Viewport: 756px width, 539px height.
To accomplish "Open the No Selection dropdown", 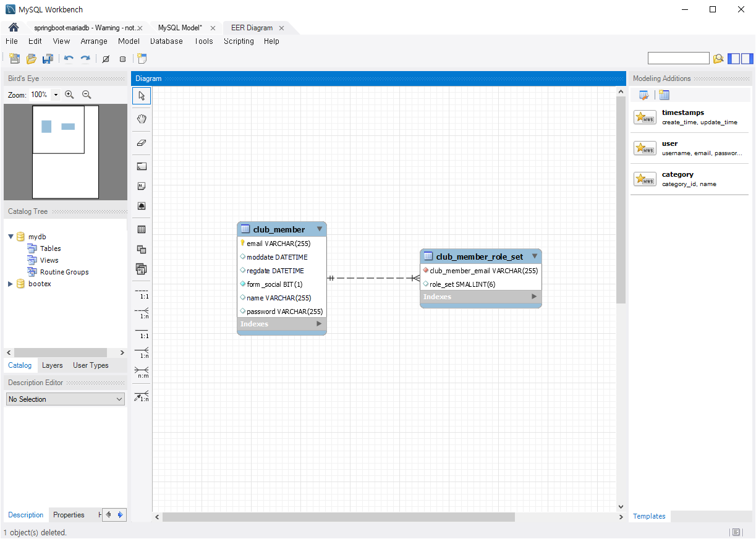I will pos(66,399).
